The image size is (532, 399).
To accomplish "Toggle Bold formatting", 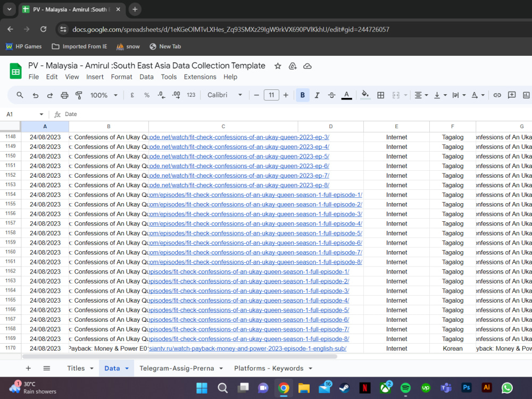I will pyautogui.click(x=303, y=95).
